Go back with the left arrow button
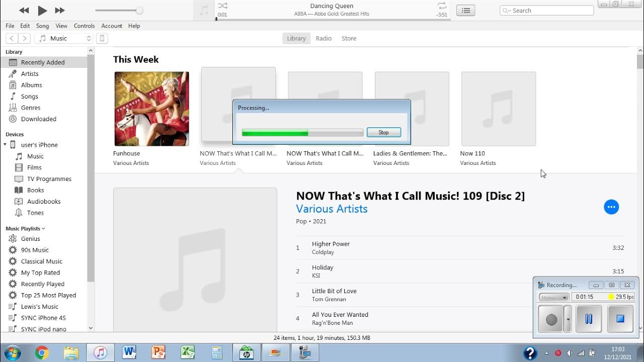Viewport: 644px width, 362px height. click(12, 38)
